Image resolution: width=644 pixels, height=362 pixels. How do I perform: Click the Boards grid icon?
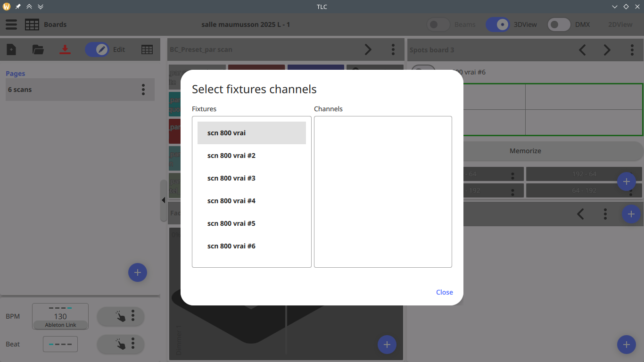32,25
